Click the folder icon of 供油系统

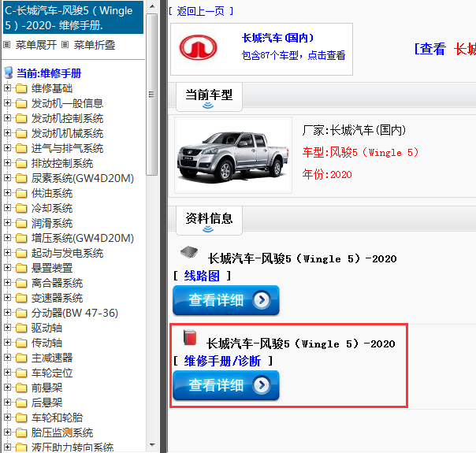coord(21,193)
